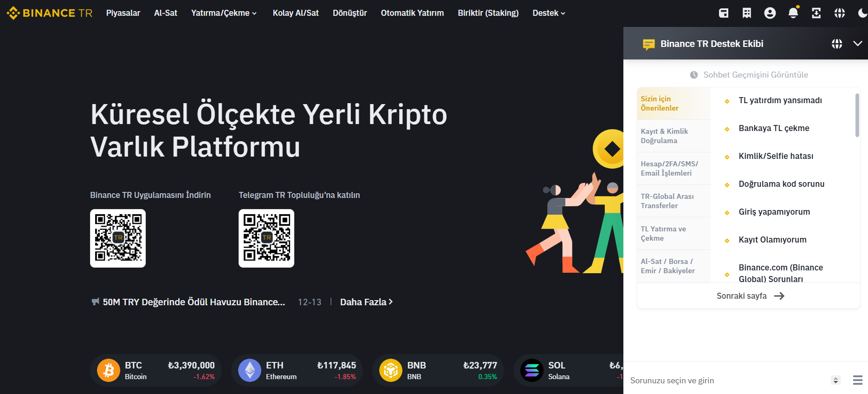This screenshot has width=868, height=394.
Task: Choose TL yatırdım yansımadı topic
Action: 780,100
